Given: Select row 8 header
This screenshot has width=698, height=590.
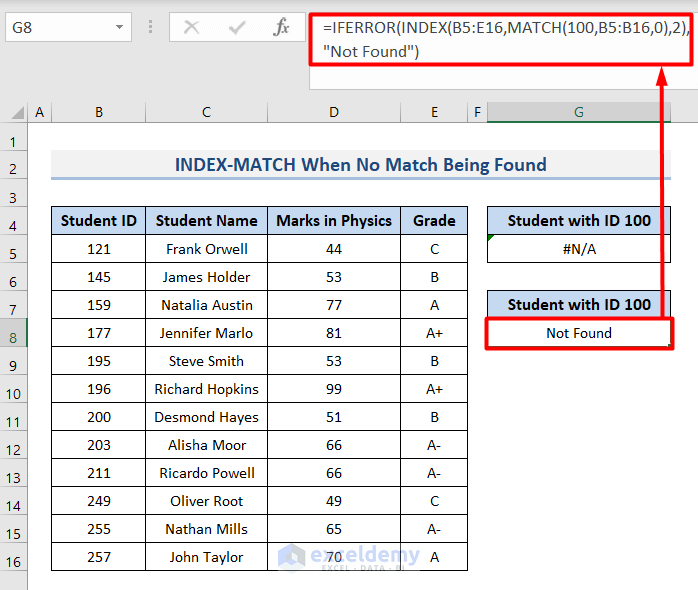Looking at the screenshot, I should pyautogui.click(x=14, y=333).
